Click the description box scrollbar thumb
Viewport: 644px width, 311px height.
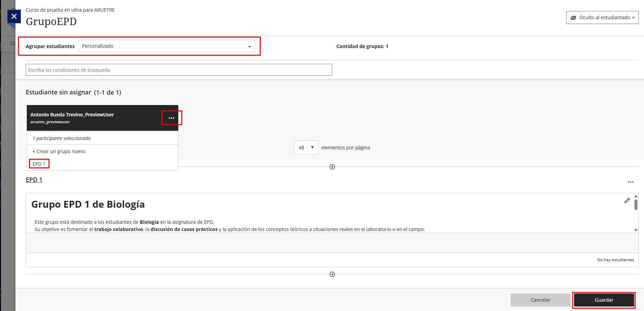(x=636, y=205)
